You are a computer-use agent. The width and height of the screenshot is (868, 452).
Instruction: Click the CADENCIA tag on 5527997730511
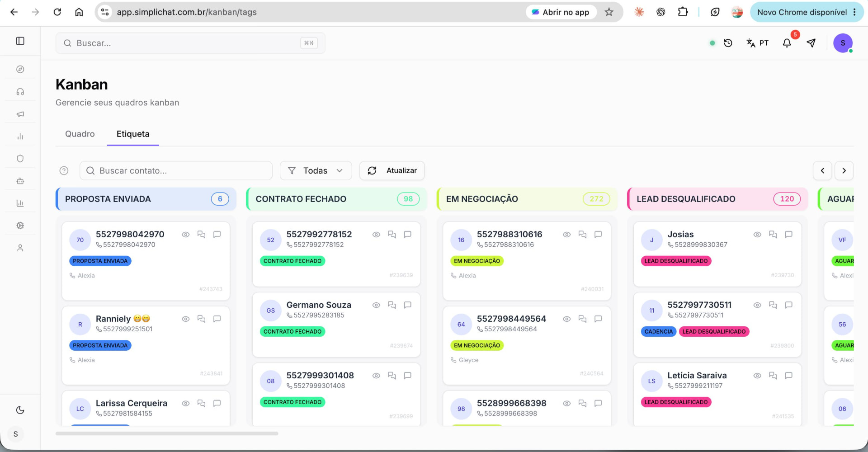click(x=659, y=331)
